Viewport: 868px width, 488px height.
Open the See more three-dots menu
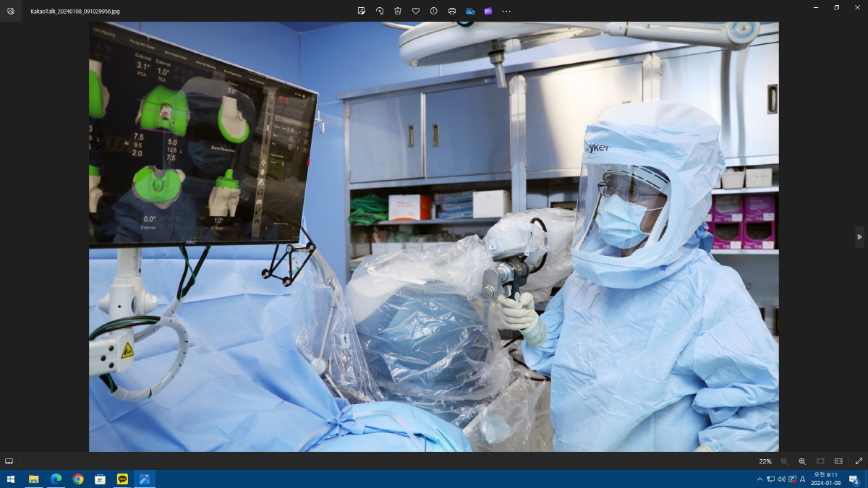click(506, 11)
